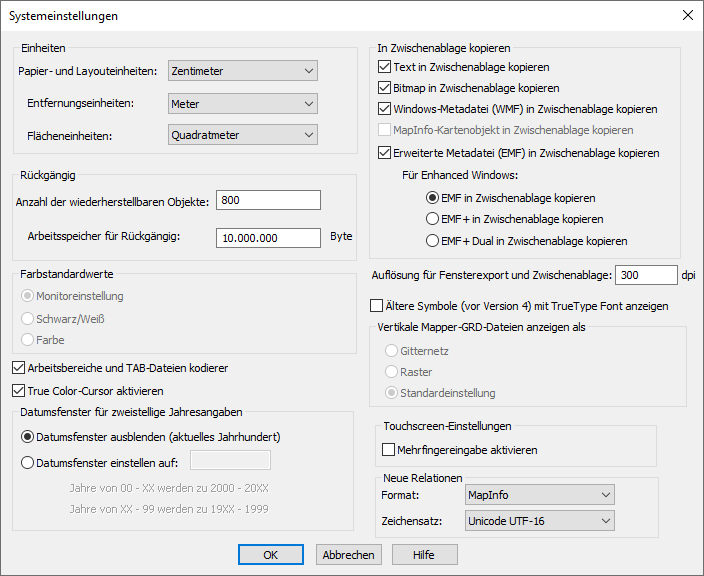This screenshot has height=576, width=704.
Task: Toggle Erweiterte Metadatei (EMF) checkbox
Action: coord(385,153)
